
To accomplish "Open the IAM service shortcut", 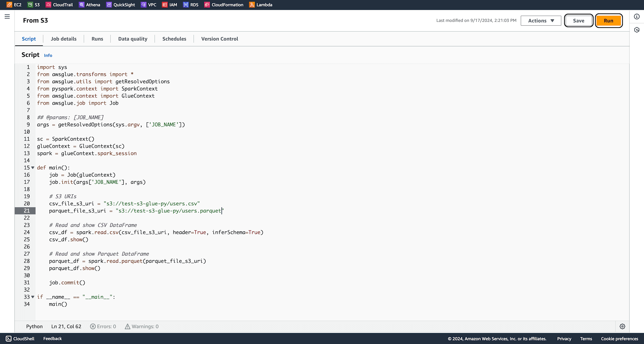I will point(170,5).
